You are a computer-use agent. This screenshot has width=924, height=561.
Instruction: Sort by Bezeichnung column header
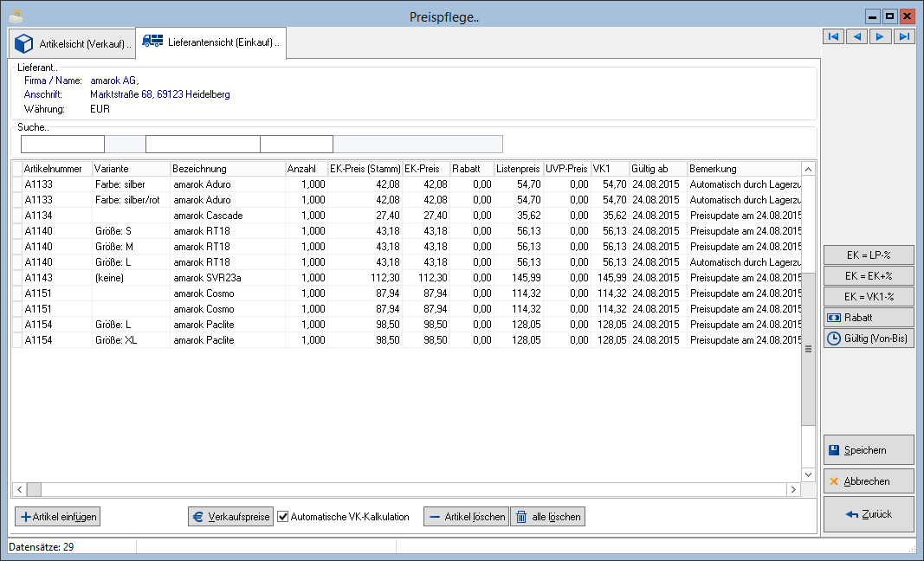point(228,169)
